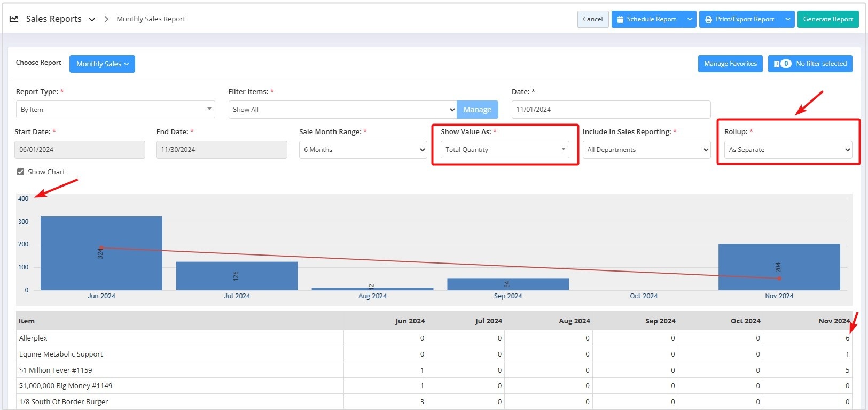Open the Include In Sales Reporting dropdown

click(646, 150)
